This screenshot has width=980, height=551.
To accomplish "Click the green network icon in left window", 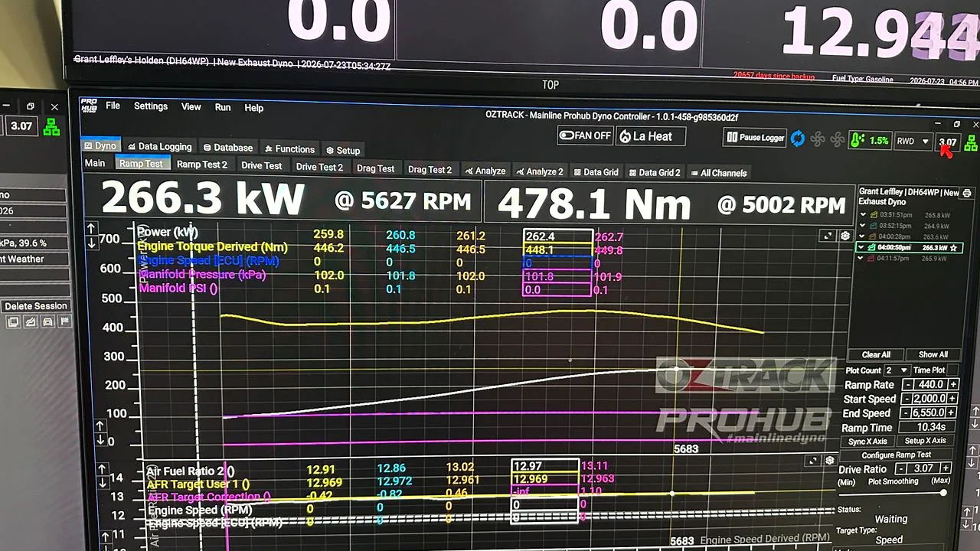I will 51,127.
